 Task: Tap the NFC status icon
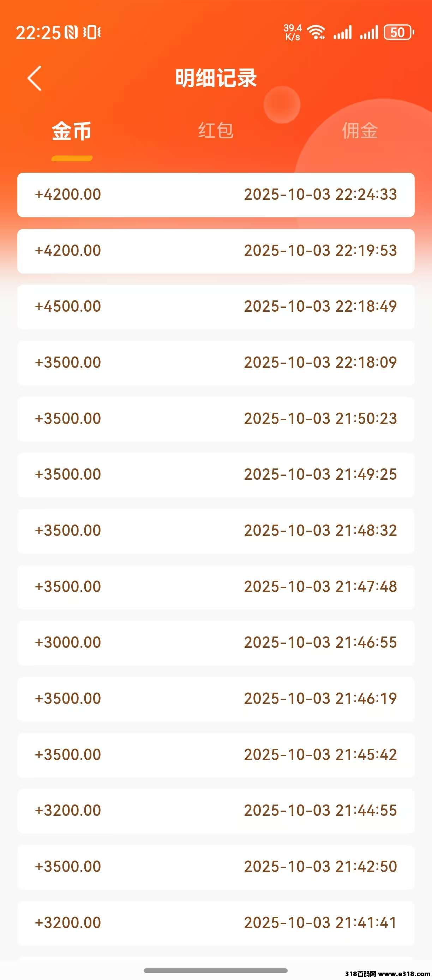click(x=71, y=32)
